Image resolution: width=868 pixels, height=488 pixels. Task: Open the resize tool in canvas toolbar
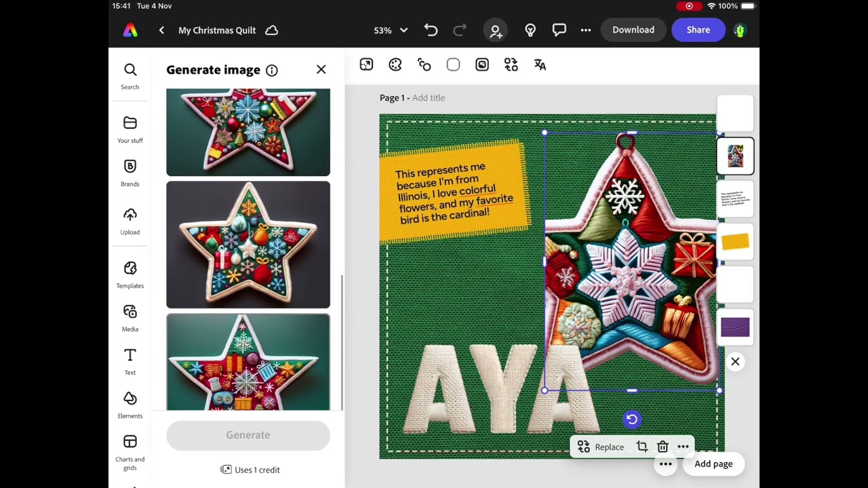(x=366, y=65)
